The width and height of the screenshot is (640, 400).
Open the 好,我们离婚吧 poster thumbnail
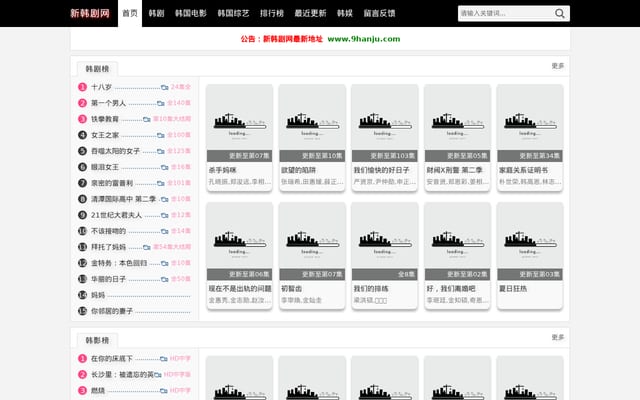click(x=457, y=241)
